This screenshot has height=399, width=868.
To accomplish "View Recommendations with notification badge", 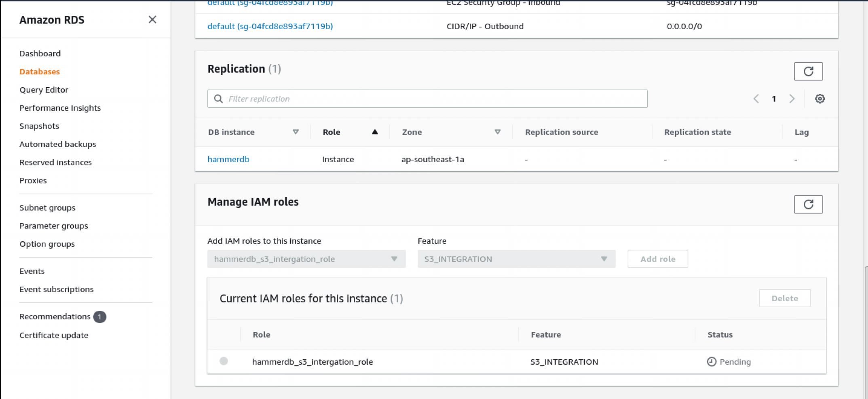I will point(55,317).
